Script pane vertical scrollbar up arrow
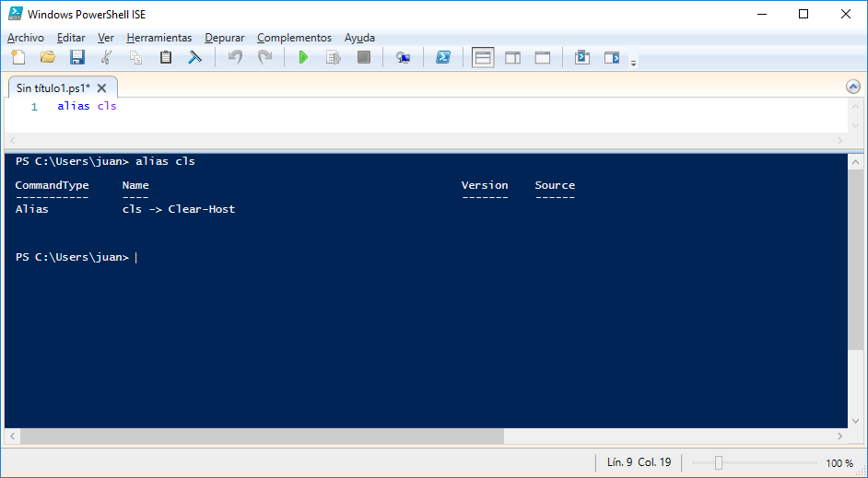The width and height of the screenshot is (868, 478). [x=855, y=106]
